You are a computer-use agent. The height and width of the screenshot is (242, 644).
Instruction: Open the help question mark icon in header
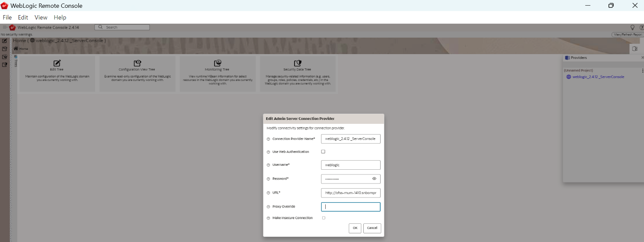point(641,27)
